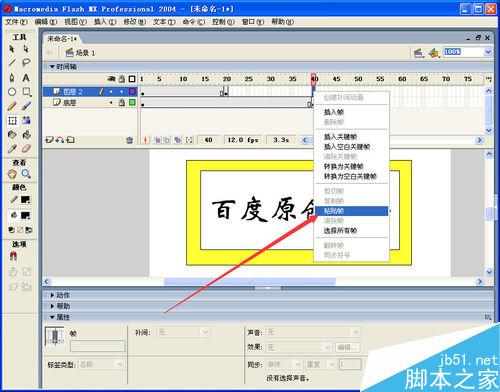The width and height of the screenshot is (500, 392).
Task: Select the Zoom magnifier tool
Action: (x=26, y=174)
